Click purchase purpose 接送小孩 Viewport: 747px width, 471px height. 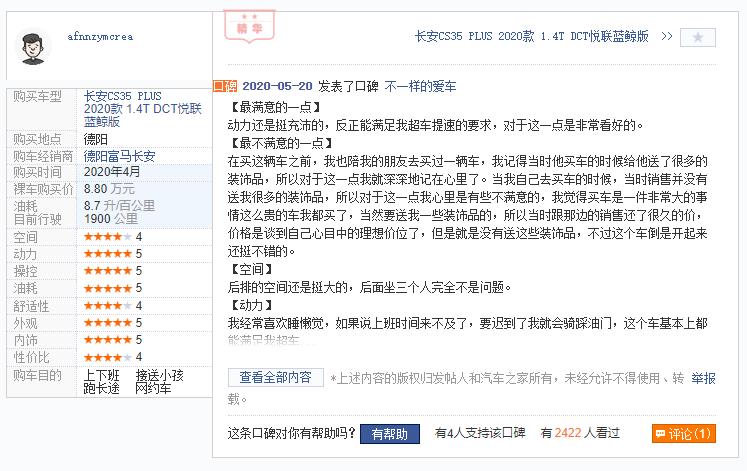click(160, 376)
